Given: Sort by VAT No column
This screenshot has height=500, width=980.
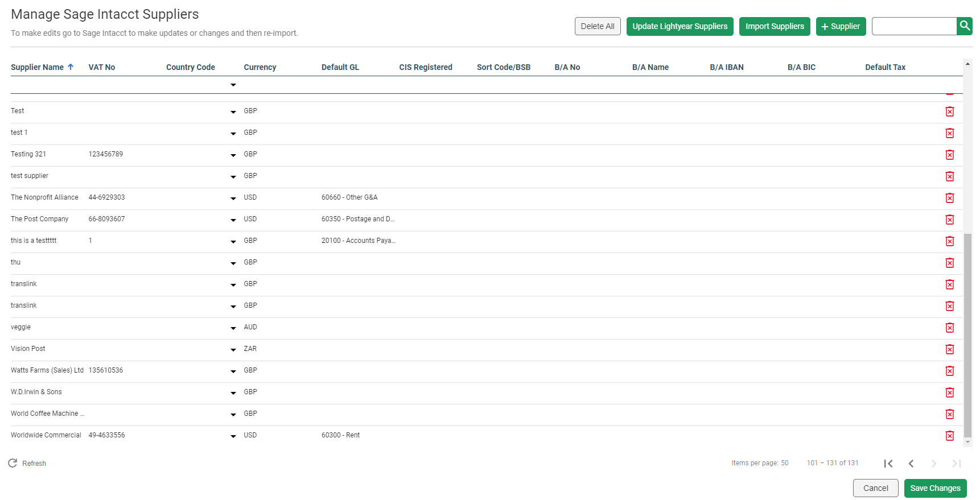Looking at the screenshot, I should pyautogui.click(x=102, y=67).
